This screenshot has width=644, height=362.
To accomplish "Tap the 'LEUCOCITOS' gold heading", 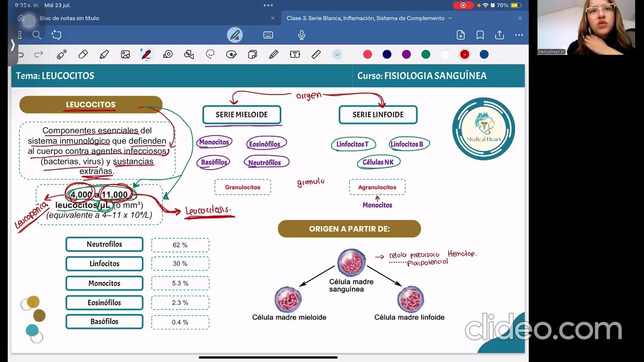I will click(x=91, y=105).
